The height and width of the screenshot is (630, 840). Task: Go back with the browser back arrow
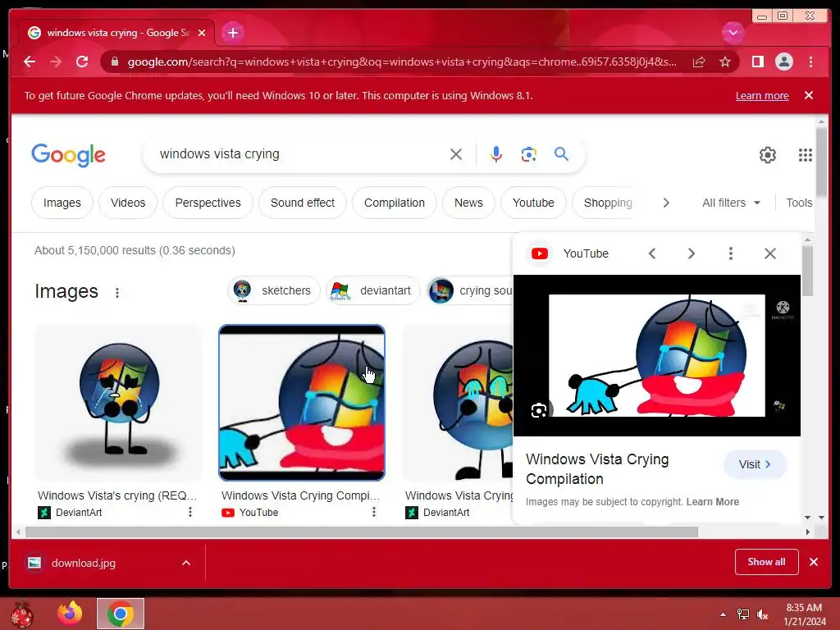(30, 62)
